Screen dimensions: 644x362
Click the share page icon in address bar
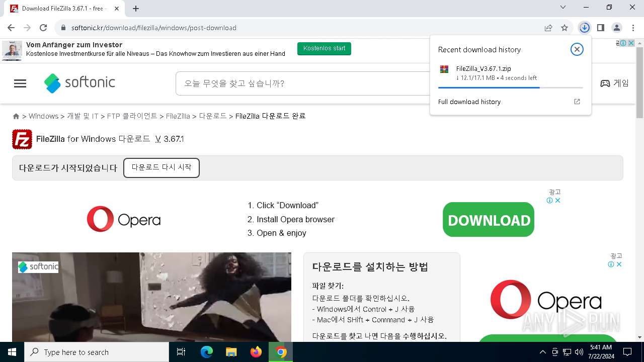click(x=548, y=28)
